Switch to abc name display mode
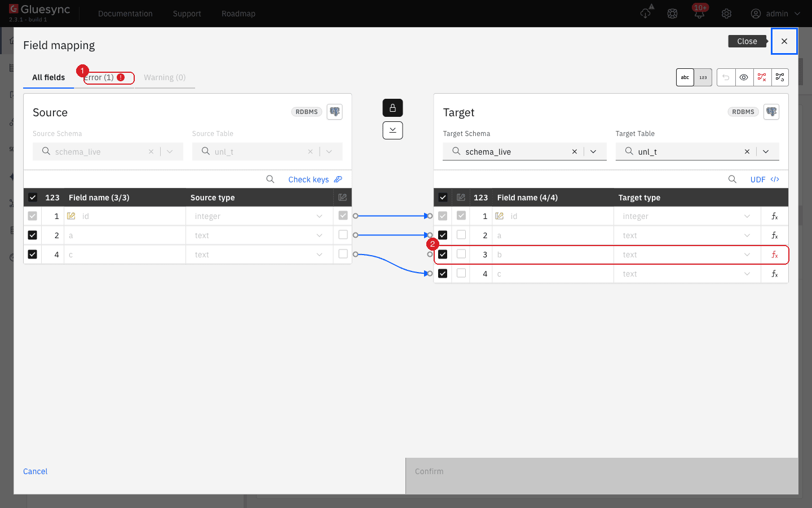Screen dimensions: 812x508 (x=685, y=77)
